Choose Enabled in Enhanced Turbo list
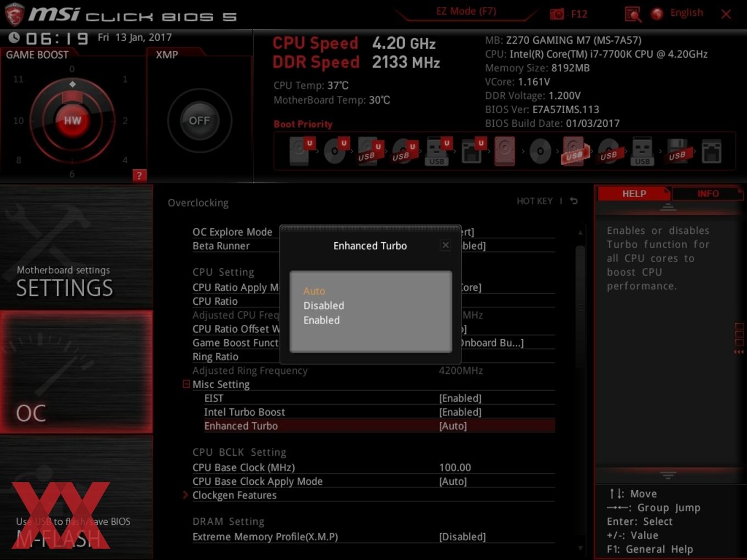Screen dimensions: 747x560 (x=321, y=320)
